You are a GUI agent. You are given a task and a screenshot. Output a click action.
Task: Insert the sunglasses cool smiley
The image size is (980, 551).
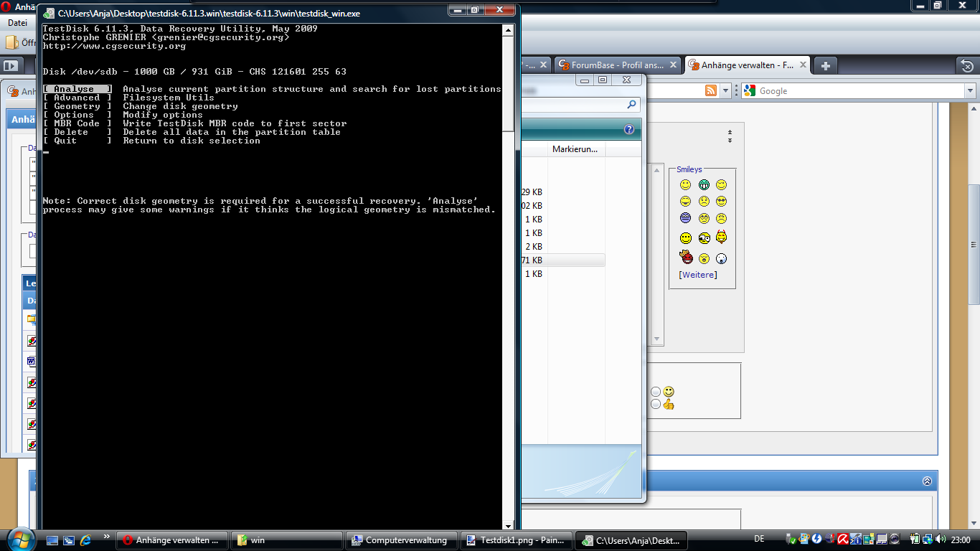(x=722, y=202)
